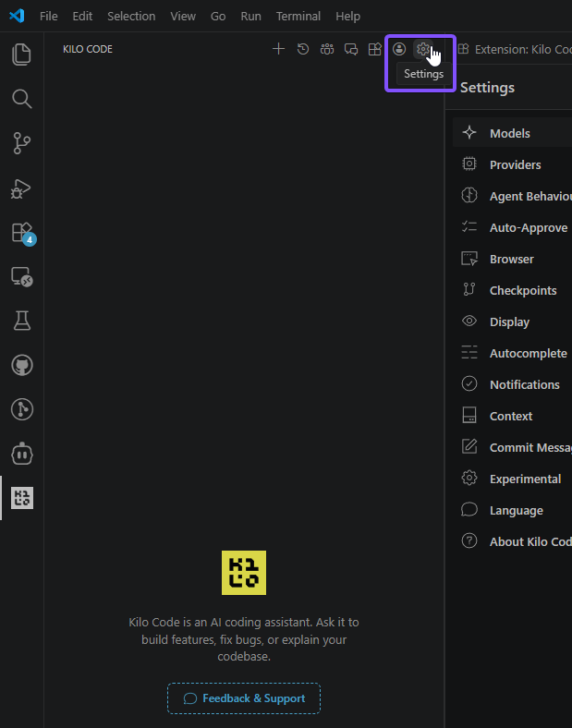Open the Run menu
The height and width of the screenshot is (728, 572).
250,17
